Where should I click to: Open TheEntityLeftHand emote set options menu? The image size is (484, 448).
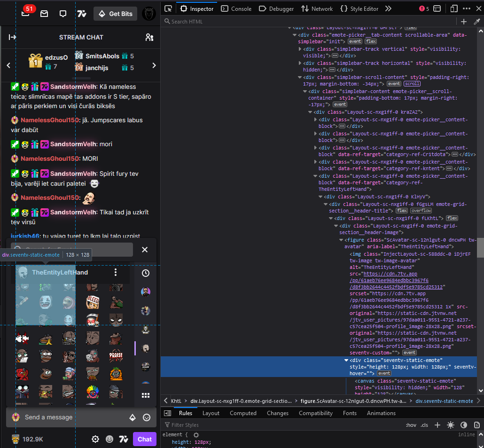click(x=116, y=272)
